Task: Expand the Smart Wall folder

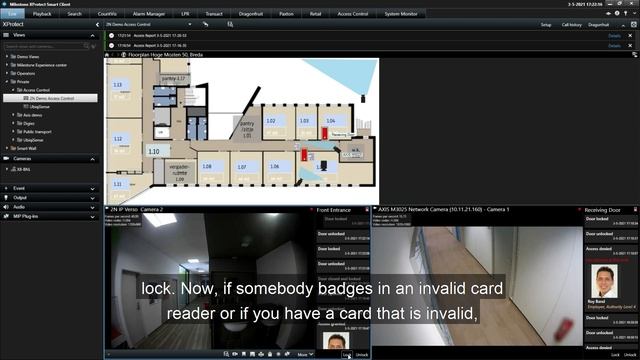Action: [7, 148]
